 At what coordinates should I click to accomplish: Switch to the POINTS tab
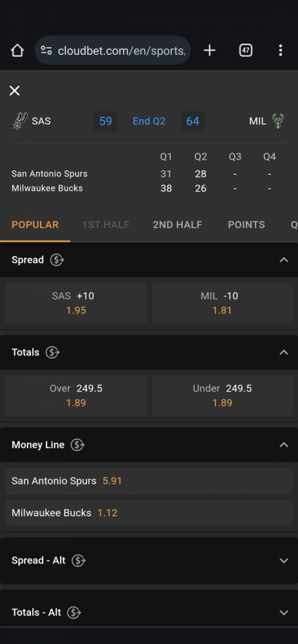[x=246, y=225]
